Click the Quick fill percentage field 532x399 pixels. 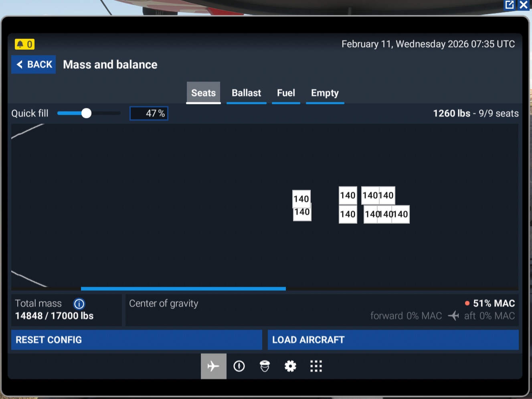tap(149, 113)
